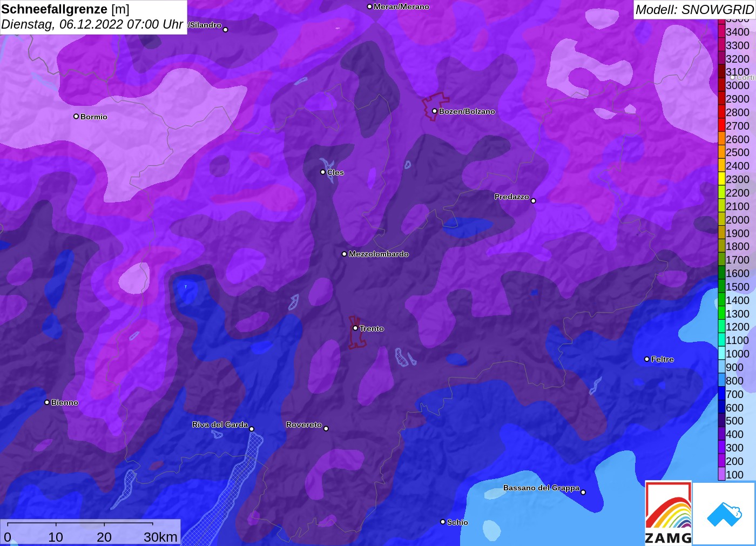Click the 'Riva del Garda' label text
This screenshot has height=546, width=756.
click(x=220, y=424)
